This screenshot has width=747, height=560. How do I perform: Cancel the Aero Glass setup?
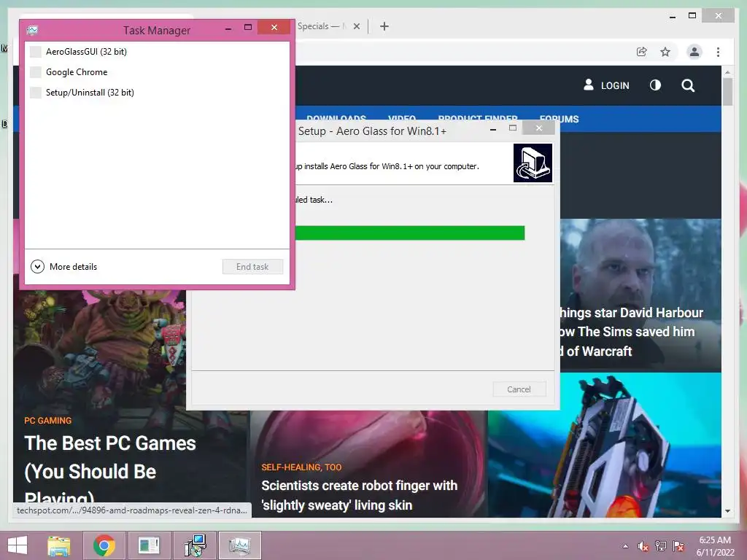point(519,389)
